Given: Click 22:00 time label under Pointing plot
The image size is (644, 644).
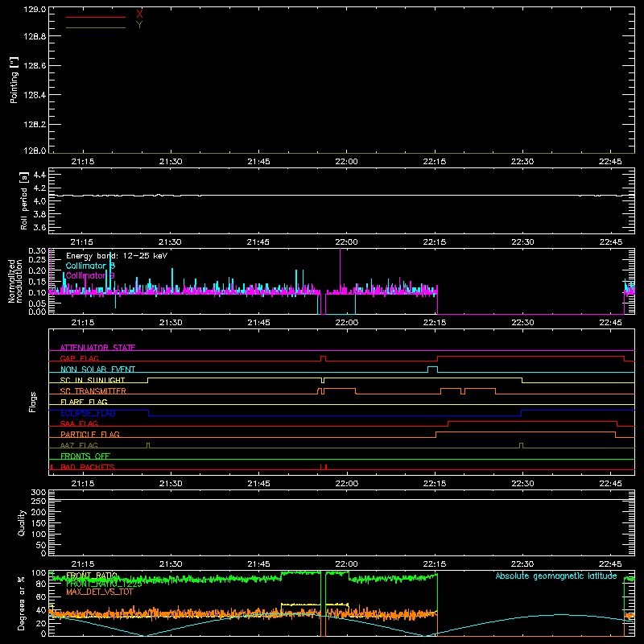Looking at the screenshot, I should click(x=346, y=162).
